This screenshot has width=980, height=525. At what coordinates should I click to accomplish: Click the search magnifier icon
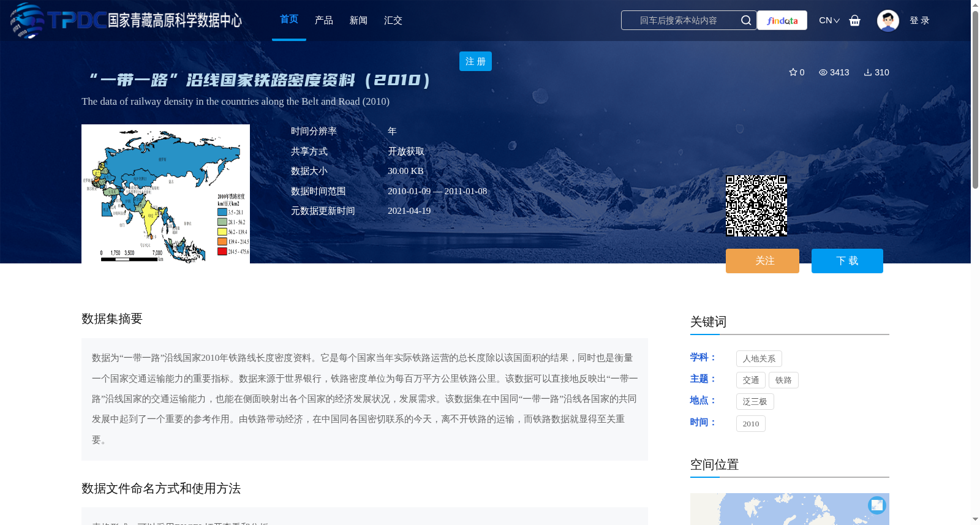point(746,20)
